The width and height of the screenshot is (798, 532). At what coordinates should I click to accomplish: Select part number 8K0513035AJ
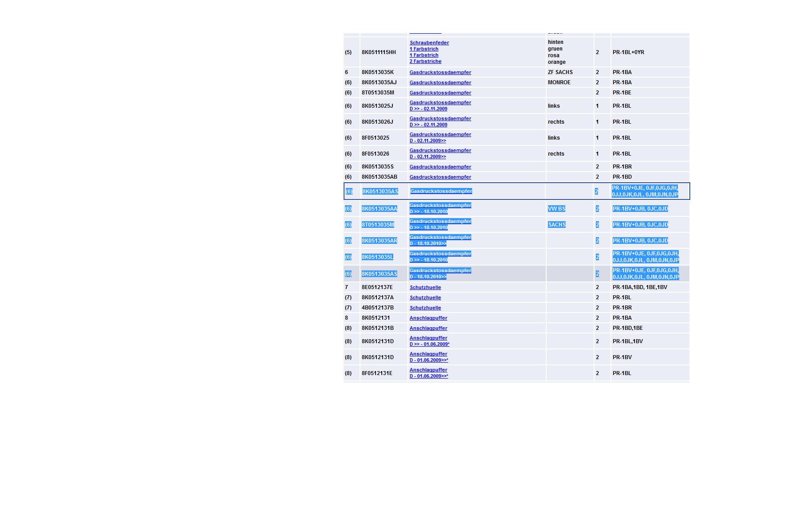tap(379, 82)
